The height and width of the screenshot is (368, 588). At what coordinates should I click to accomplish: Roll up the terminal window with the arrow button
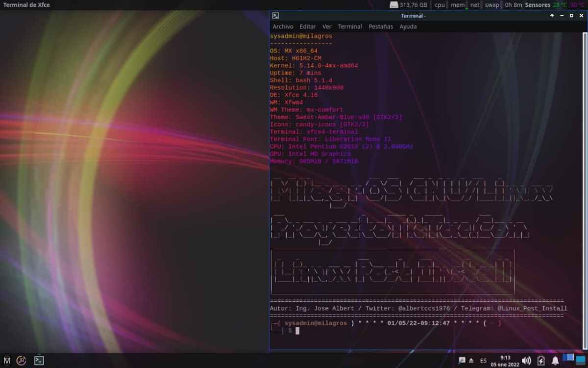(552, 16)
